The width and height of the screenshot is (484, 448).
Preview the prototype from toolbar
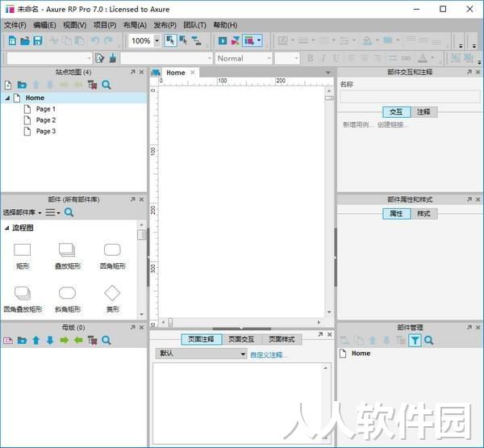coord(223,40)
